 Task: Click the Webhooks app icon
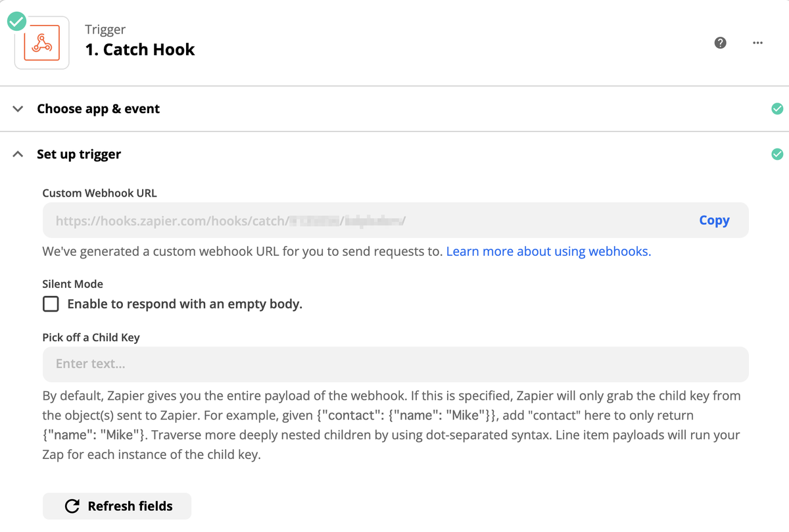click(42, 43)
